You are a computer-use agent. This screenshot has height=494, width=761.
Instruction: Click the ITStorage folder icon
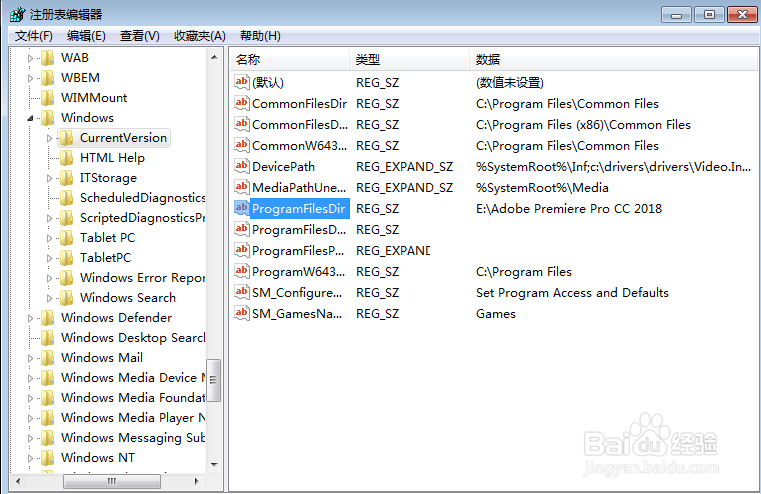(x=66, y=178)
